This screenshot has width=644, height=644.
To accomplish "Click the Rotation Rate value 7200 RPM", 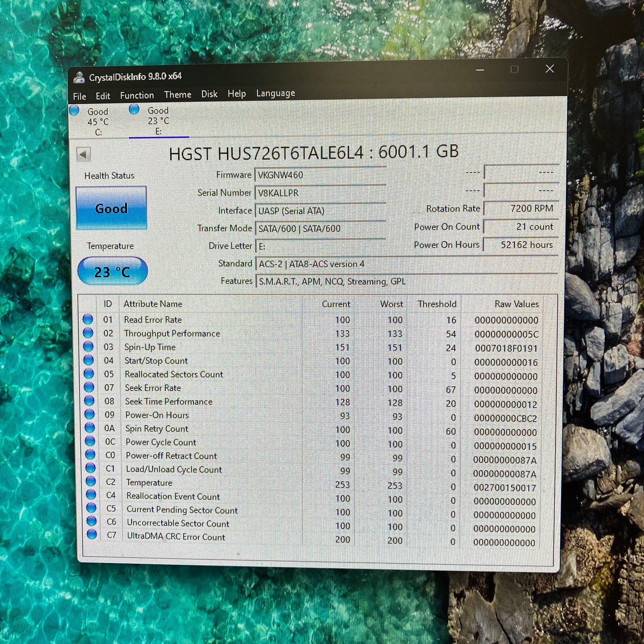I will click(x=521, y=209).
